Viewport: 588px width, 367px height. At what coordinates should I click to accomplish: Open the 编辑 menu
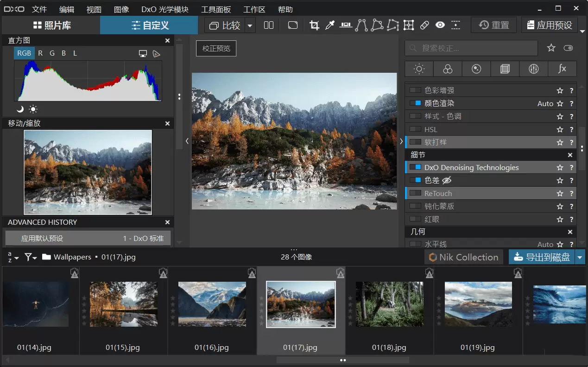(x=67, y=9)
